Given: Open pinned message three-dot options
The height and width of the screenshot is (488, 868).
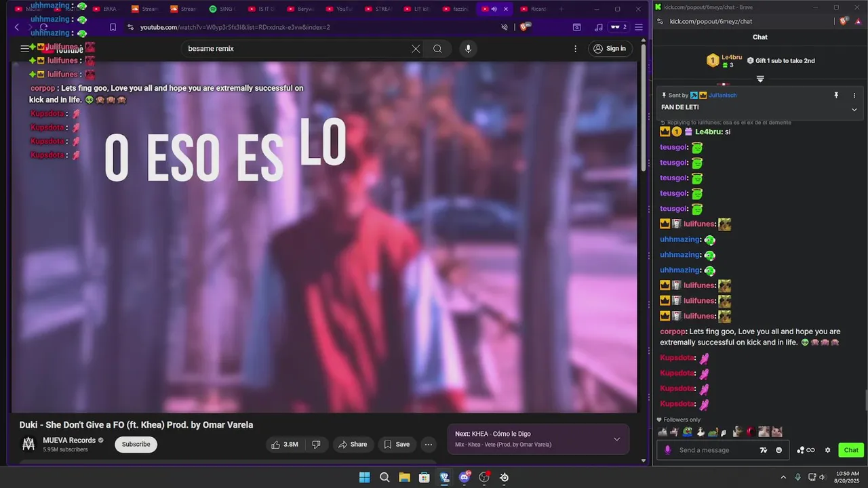Looking at the screenshot, I should [x=854, y=96].
